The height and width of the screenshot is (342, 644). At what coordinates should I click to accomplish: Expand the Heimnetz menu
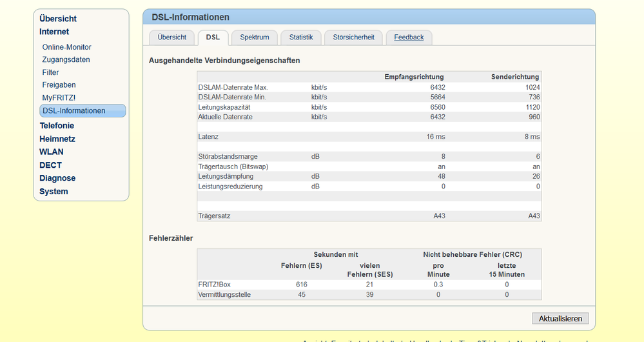click(57, 139)
